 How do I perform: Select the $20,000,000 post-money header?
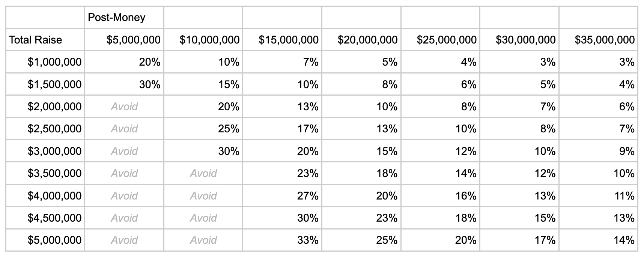[361, 40]
